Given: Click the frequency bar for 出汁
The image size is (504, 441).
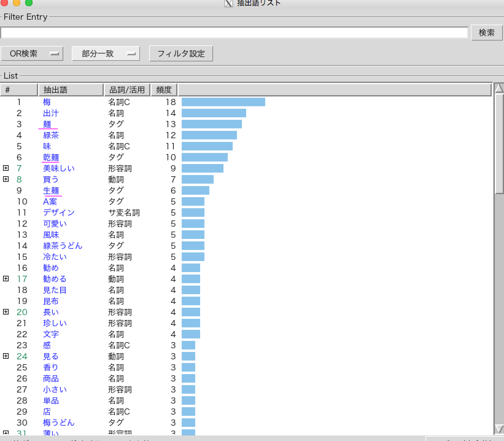Looking at the screenshot, I should coord(214,113).
